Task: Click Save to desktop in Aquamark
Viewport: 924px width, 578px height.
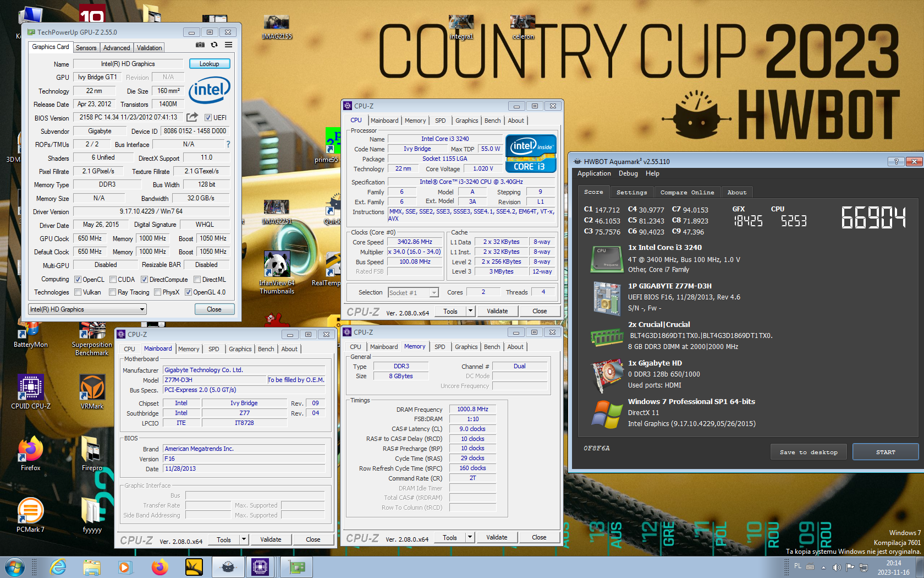Action: [x=809, y=452]
